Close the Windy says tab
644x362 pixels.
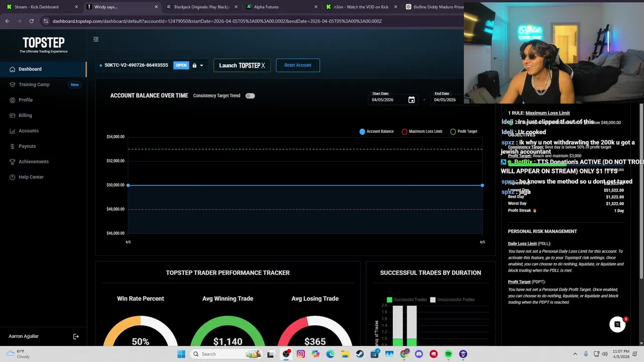[156, 7]
